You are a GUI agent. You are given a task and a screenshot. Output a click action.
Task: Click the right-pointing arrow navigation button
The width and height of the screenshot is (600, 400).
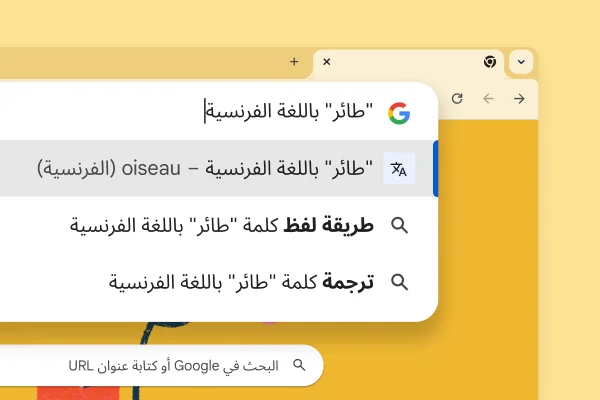(519, 98)
